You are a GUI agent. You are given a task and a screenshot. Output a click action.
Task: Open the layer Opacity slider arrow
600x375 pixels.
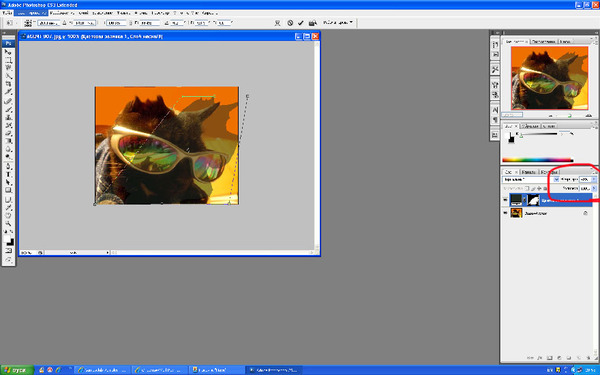pos(594,179)
